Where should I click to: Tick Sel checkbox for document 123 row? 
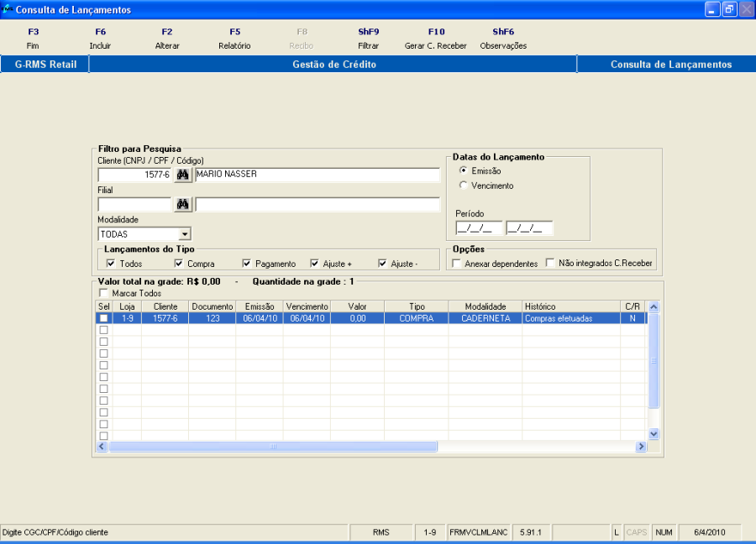pyautogui.click(x=103, y=318)
